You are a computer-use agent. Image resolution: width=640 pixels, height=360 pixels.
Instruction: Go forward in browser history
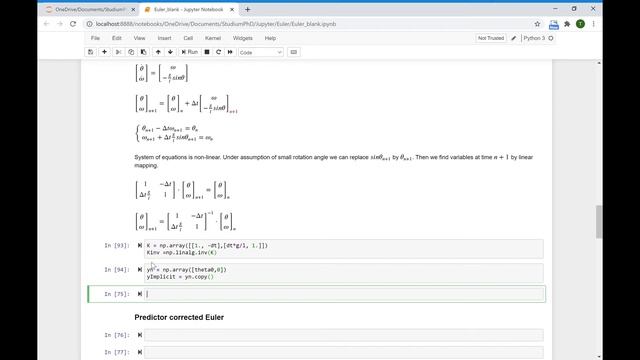click(60, 24)
